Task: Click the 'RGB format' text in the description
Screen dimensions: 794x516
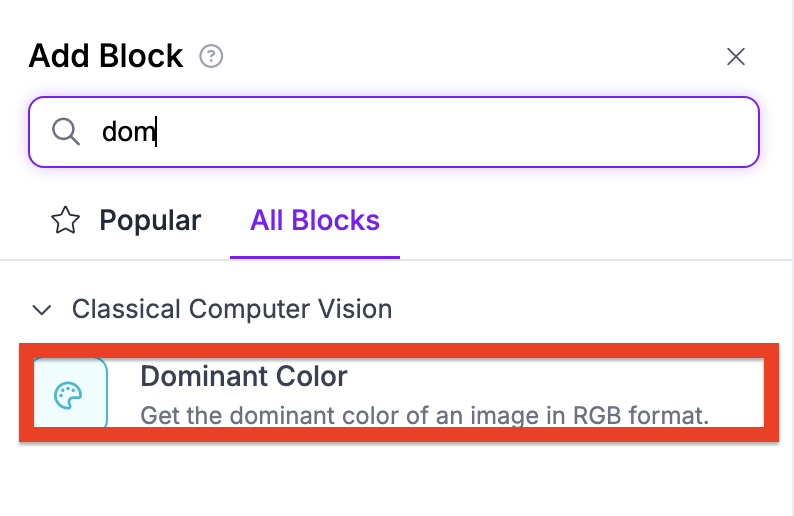Action: tap(641, 415)
